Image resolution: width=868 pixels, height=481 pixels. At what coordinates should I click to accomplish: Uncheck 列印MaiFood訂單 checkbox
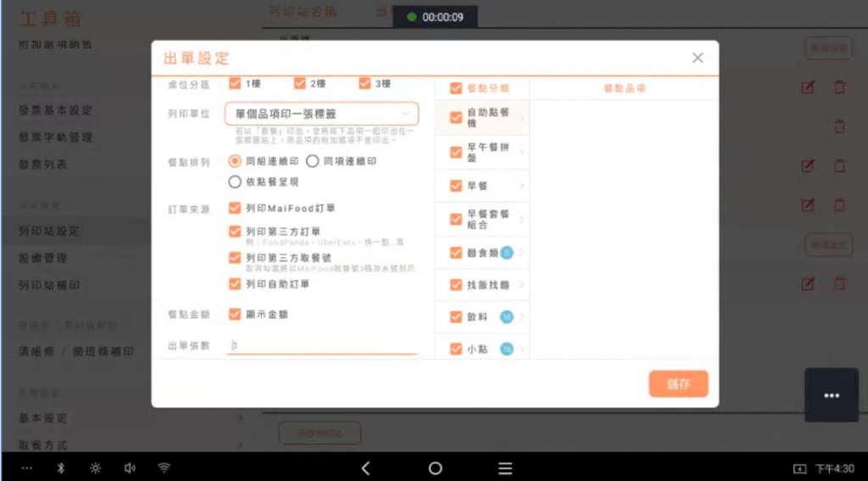click(x=236, y=207)
